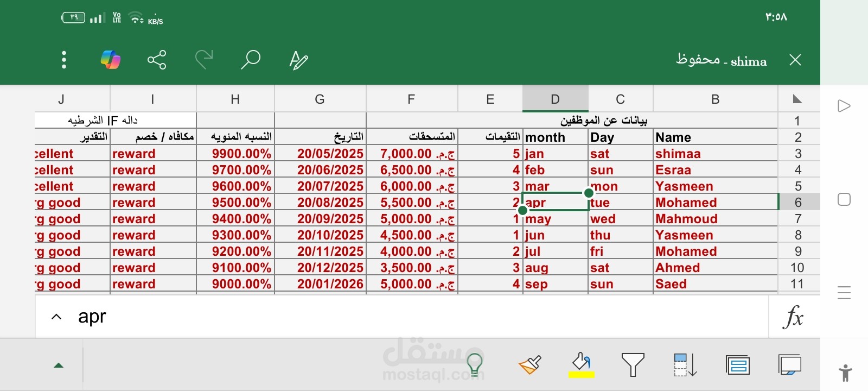Tap the sort descending icon

pos(685,364)
